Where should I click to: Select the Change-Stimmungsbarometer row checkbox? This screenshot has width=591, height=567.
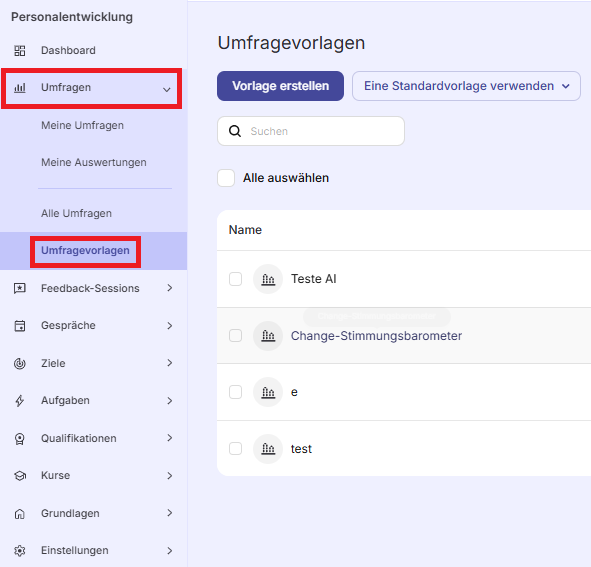236,336
